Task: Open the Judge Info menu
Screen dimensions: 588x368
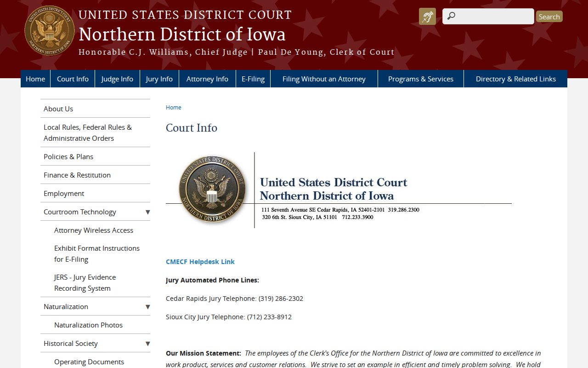Action: point(117,79)
